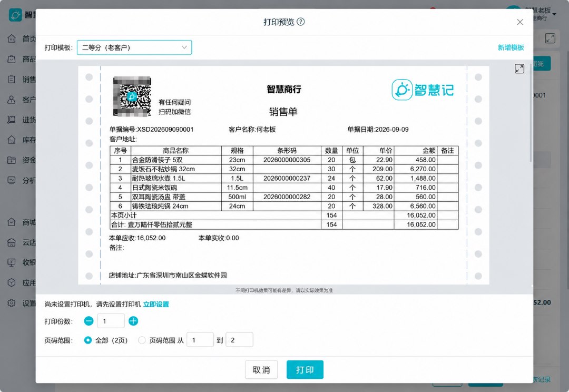Viewport: 569px width, 392px height.
Task: Click the 本单实收:0.00 text
Action: 219,238
